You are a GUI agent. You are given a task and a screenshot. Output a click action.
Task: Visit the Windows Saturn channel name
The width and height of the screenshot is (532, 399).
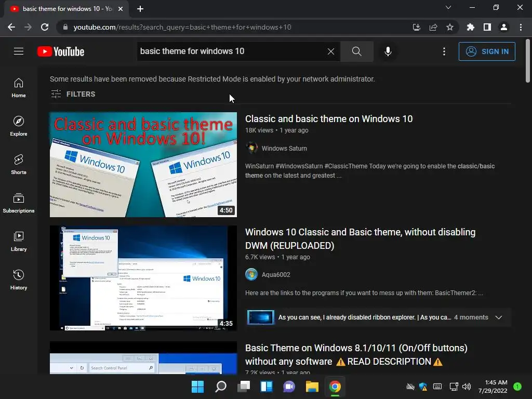point(284,148)
